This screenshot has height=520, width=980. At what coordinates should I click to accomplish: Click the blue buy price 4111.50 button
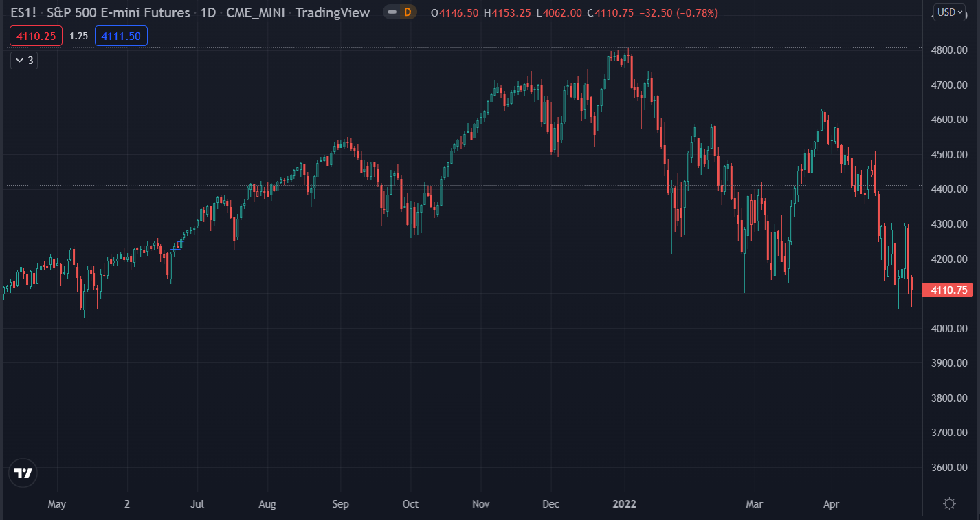[x=121, y=36]
